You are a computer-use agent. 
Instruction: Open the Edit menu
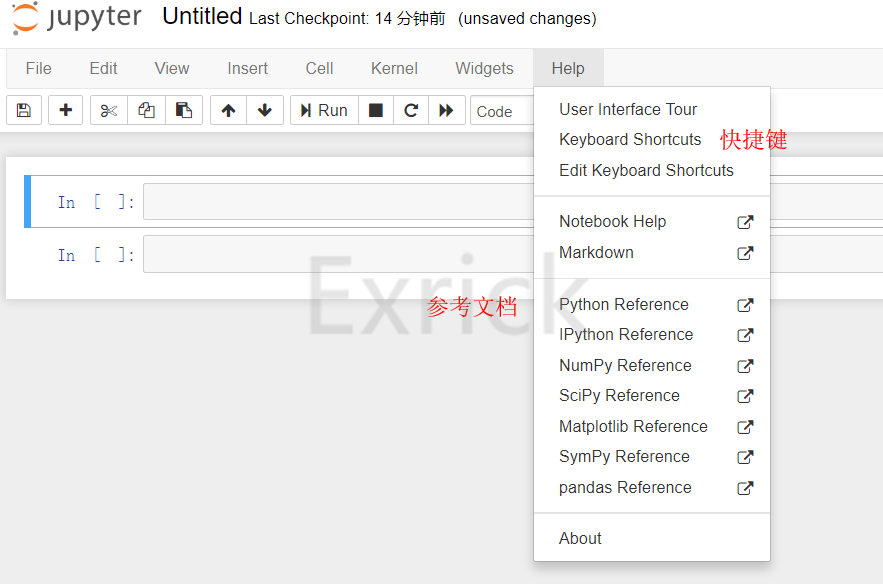[x=103, y=69]
